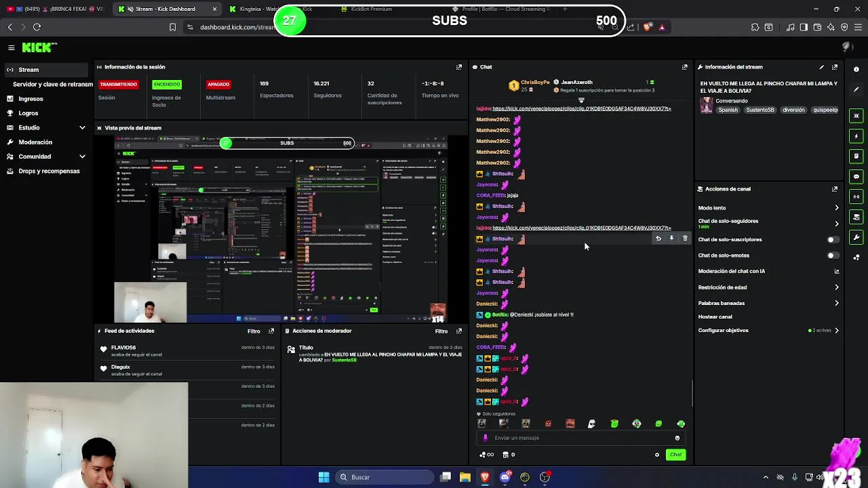This screenshot has width=868, height=488.
Task: Open the Feed de actividades Filtro
Action: [x=254, y=331]
